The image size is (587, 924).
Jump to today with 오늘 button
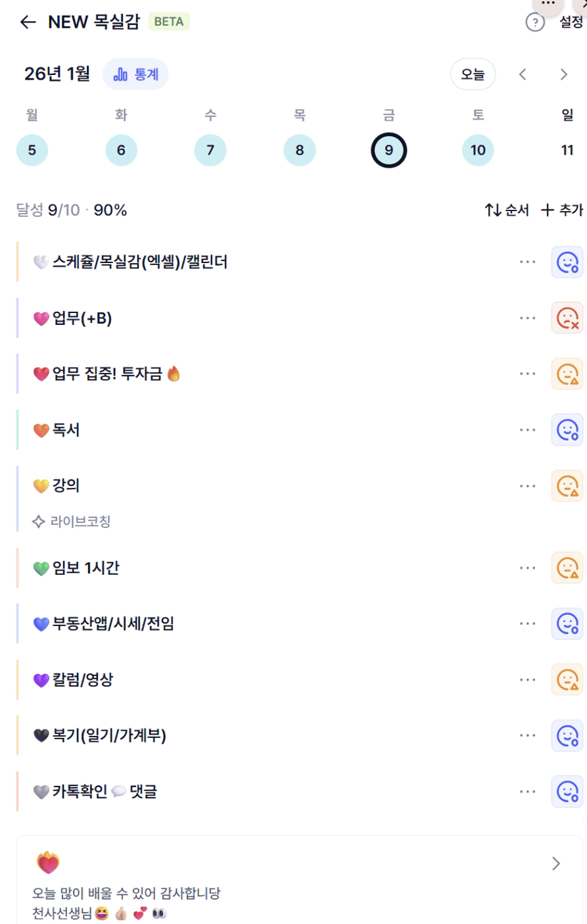(473, 74)
